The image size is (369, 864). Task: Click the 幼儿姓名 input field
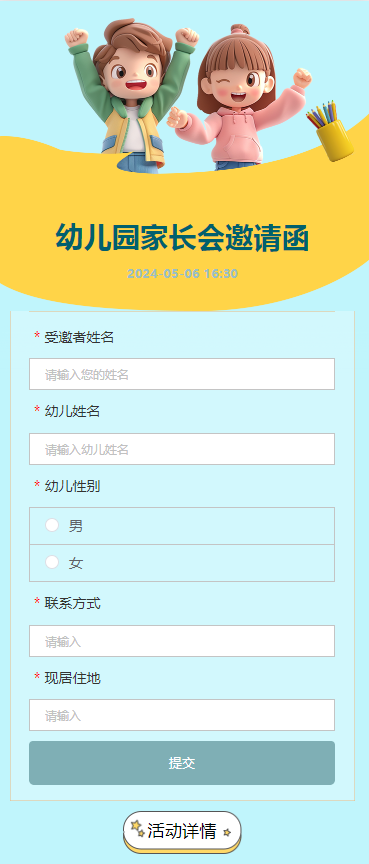coord(182,449)
